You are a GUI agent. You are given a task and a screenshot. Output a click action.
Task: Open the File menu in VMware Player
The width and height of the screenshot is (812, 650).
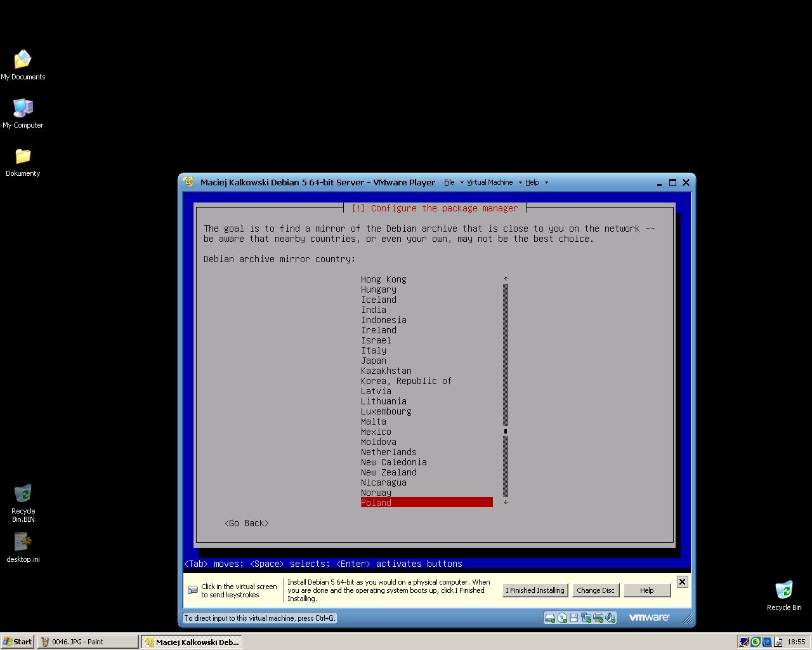(449, 182)
